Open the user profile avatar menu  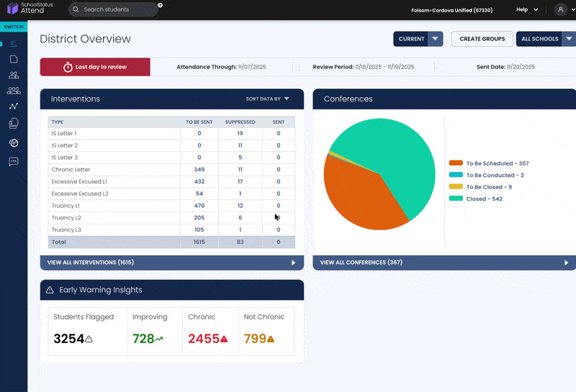561,10
